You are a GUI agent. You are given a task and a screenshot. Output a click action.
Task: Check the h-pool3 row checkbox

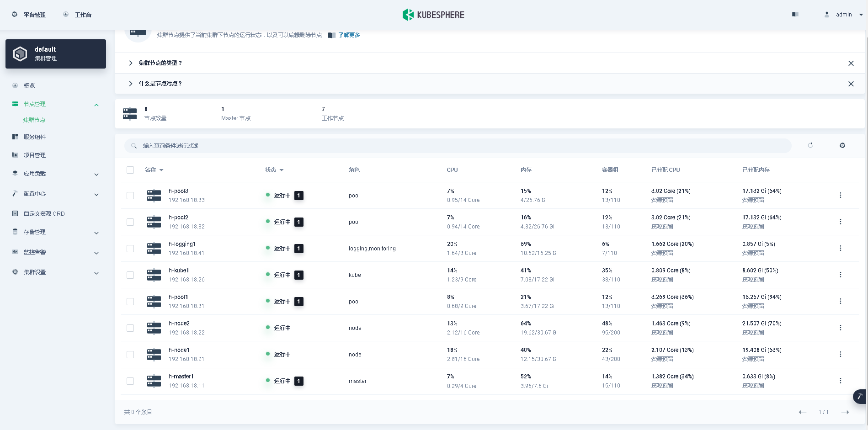(x=130, y=196)
